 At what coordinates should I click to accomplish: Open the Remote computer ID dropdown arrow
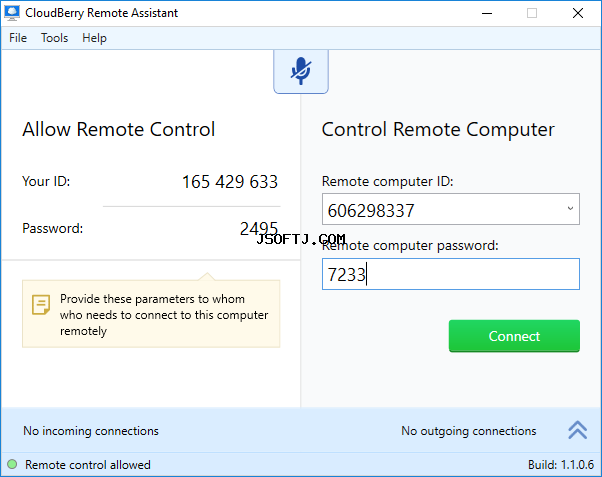[571, 209]
